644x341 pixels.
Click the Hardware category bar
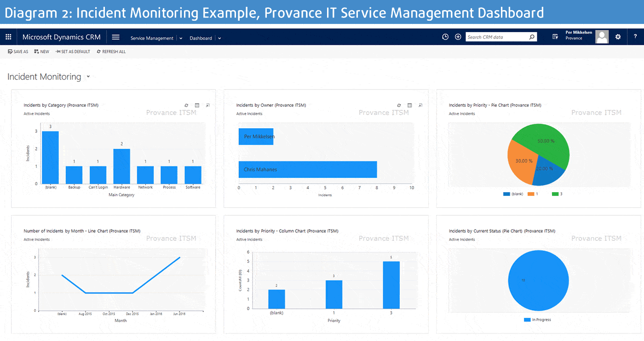(122, 166)
